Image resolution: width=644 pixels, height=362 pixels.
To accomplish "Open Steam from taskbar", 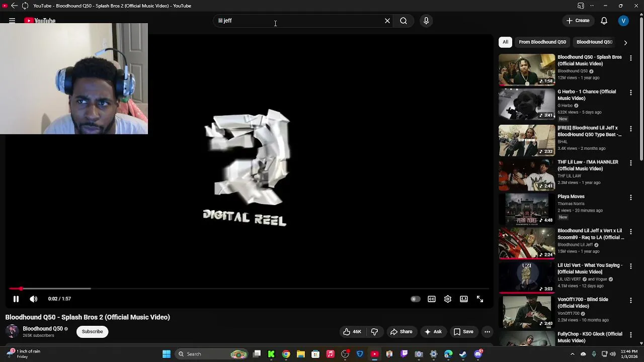I will coord(463,354).
